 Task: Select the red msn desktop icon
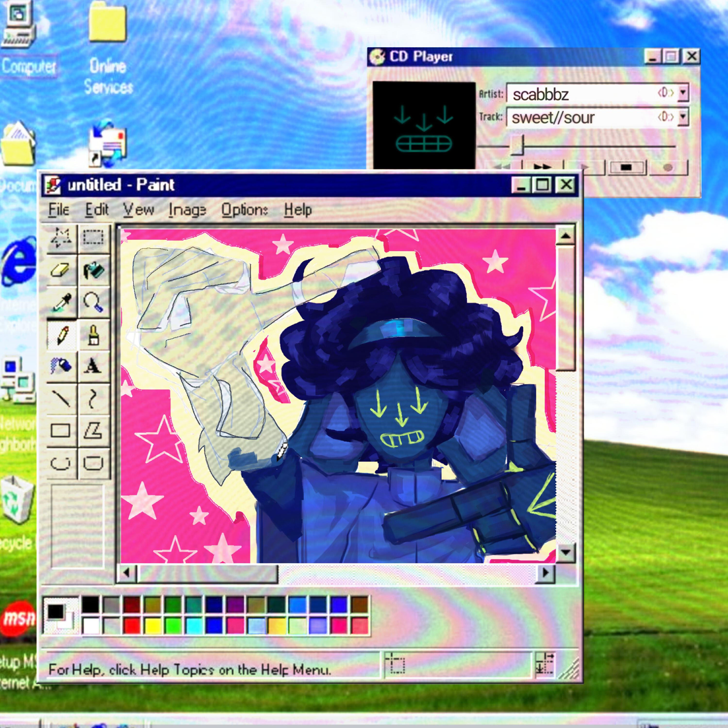coord(18,618)
